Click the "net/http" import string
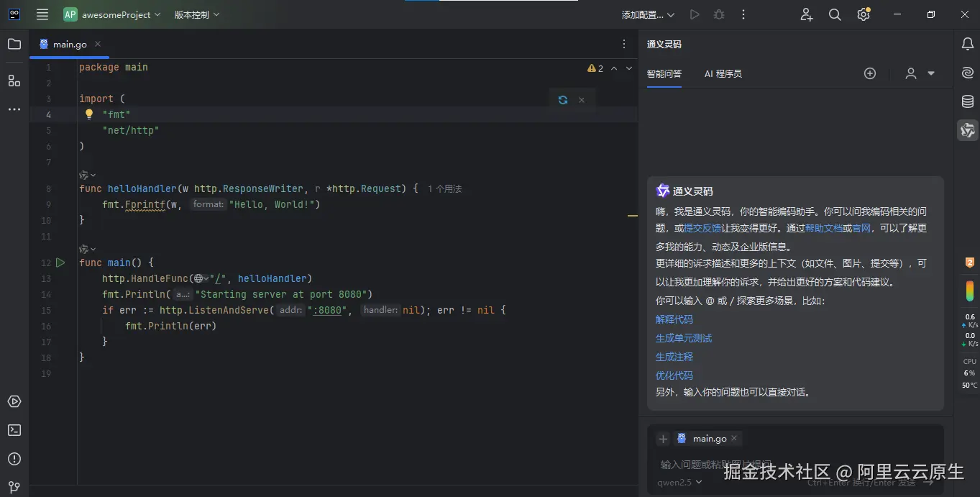Screen dimensions: 980x497 [x=131, y=130]
